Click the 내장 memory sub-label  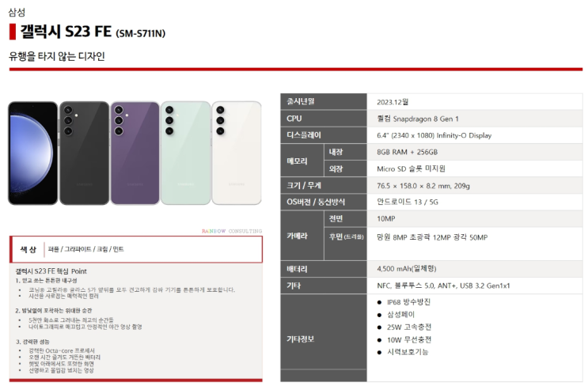tap(345, 152)
